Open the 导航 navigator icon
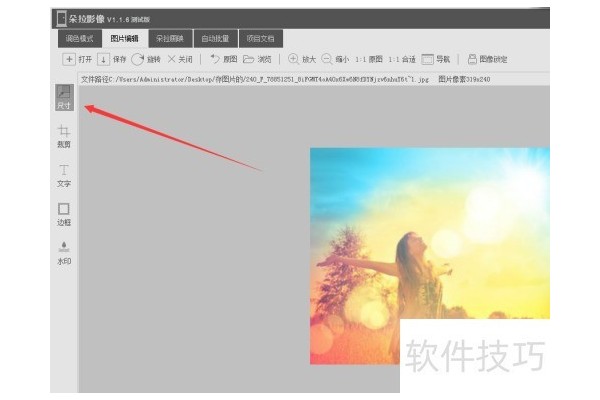 [x=427, y=59]
